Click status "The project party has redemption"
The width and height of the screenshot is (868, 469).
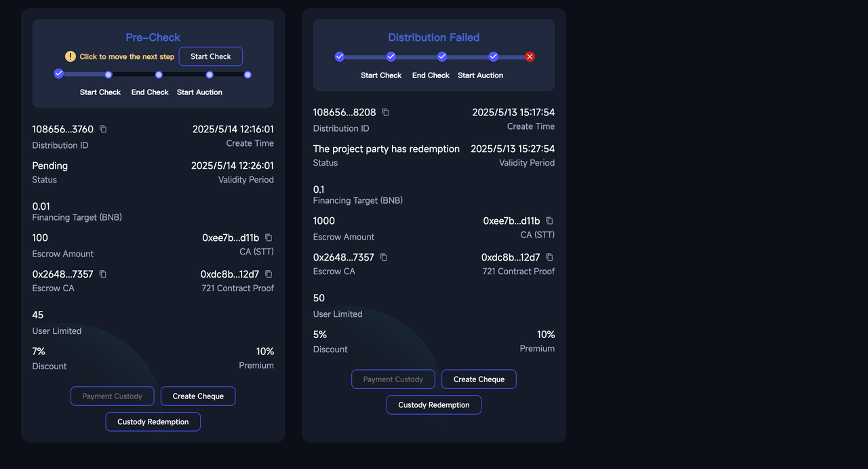click(x=387, y=149)
